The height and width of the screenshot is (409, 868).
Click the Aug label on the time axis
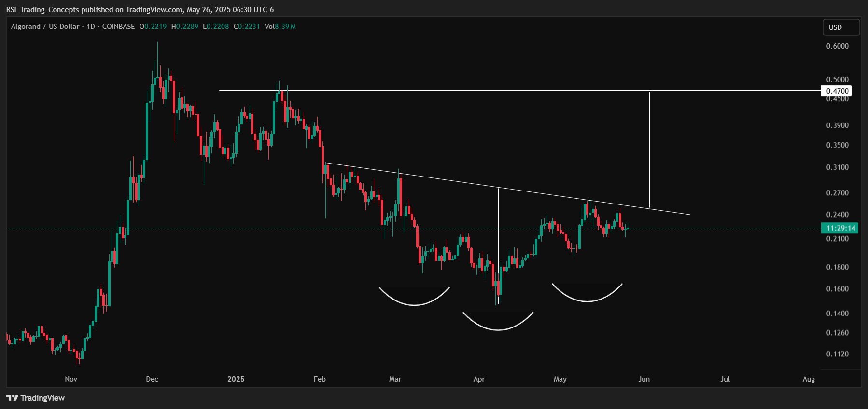point(809,379)
